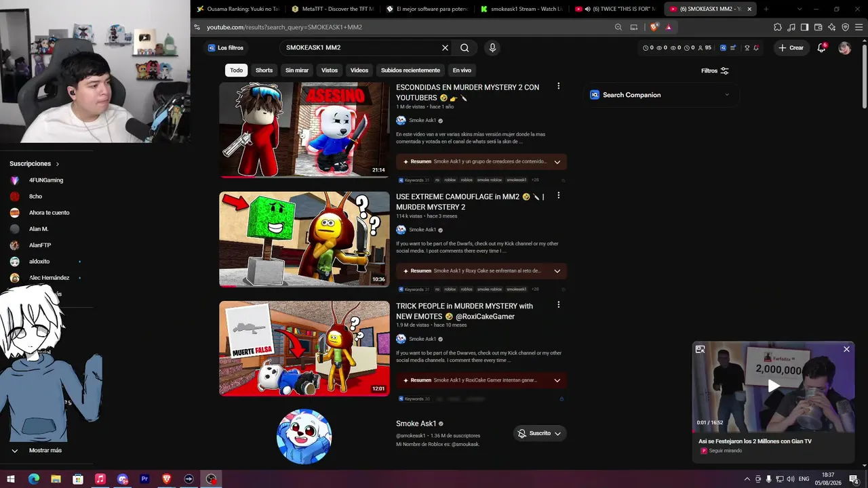Open 4FUNGaming subscription channel
868x488 pixels.
coord(46,180)
